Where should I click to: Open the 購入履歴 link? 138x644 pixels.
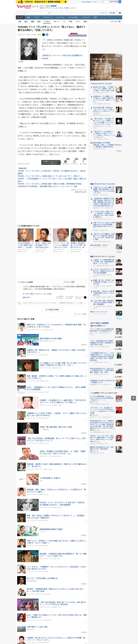point(112,13)
